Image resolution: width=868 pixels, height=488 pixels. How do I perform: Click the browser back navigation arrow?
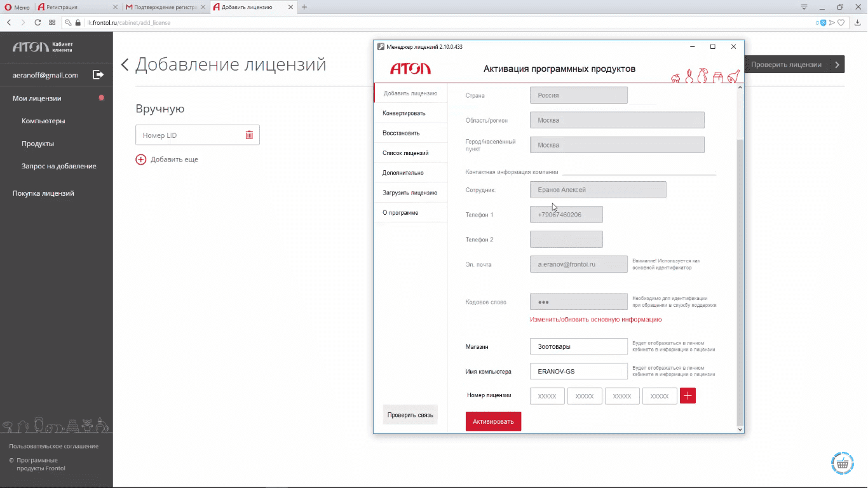tap(9, 22)
